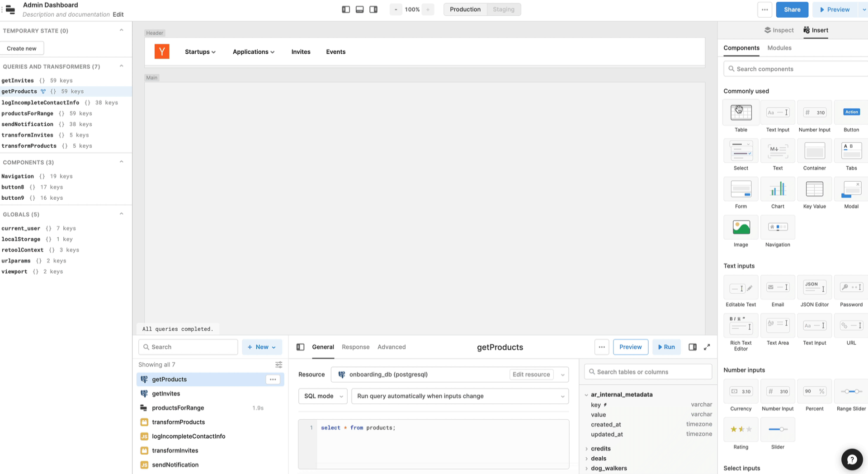
Task: Collapse Queries and Transformers section
Action: tap(121, 66)
